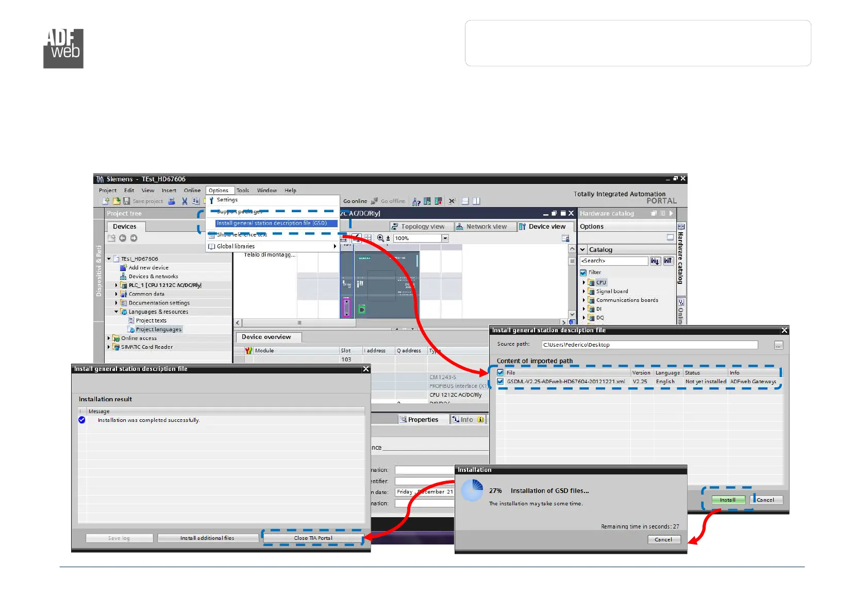Toggle the Filter checkbox in Hardware catalog
The height and width of the screenshot is (613, 868).
tap(583, 273)
